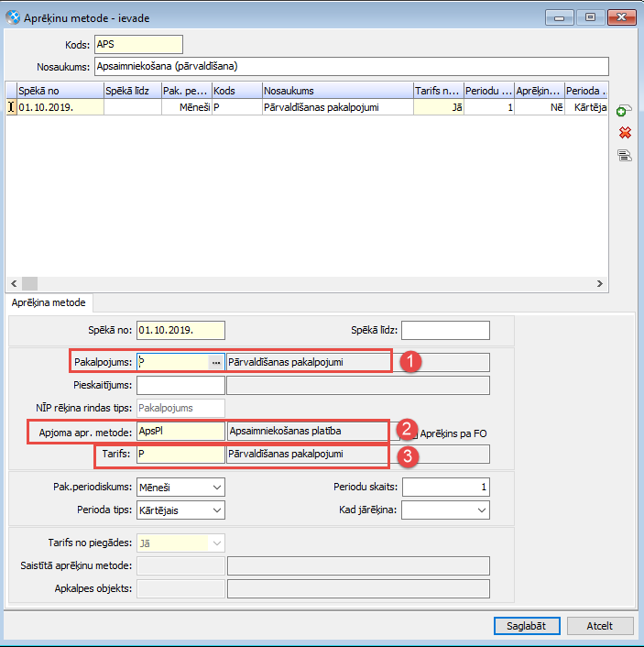
Task: Toggle the Aprēķins pa FO checkbox
Action: (411, 433)
